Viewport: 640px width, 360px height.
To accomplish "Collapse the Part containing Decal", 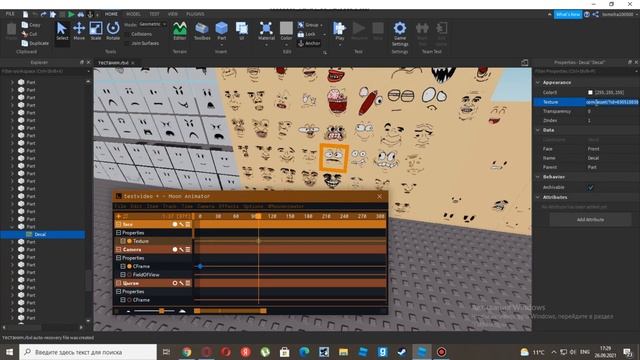I will (x=12, y=227).
